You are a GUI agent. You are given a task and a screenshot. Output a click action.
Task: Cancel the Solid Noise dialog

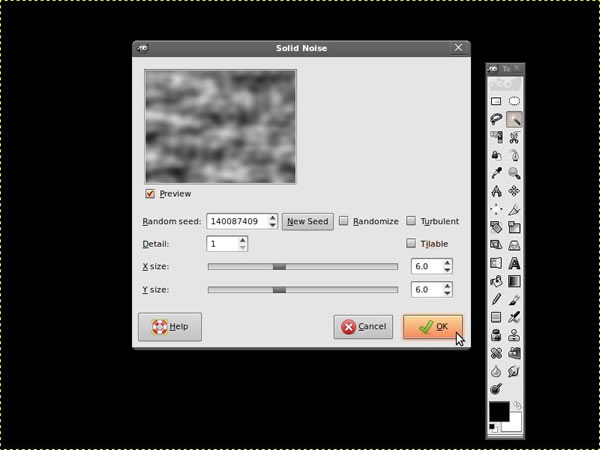tap(363, 327)
